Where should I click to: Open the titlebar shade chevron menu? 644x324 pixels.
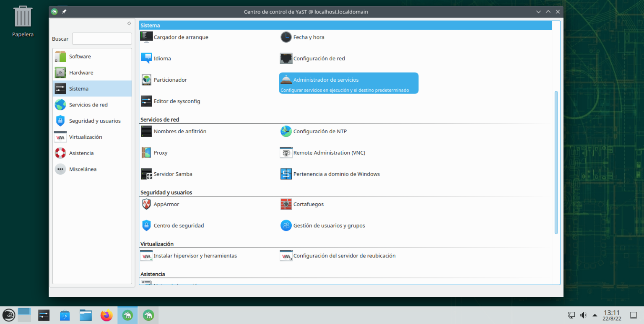(538, 11)
